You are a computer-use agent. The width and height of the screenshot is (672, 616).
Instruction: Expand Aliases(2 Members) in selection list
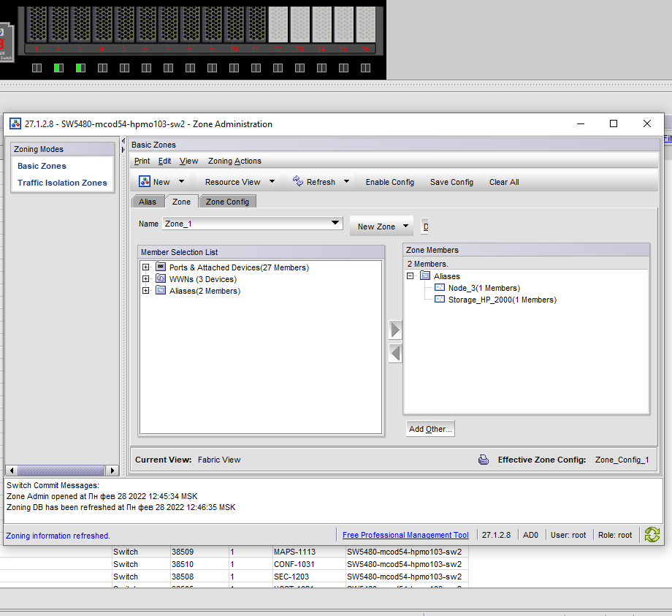pos(145,290)
